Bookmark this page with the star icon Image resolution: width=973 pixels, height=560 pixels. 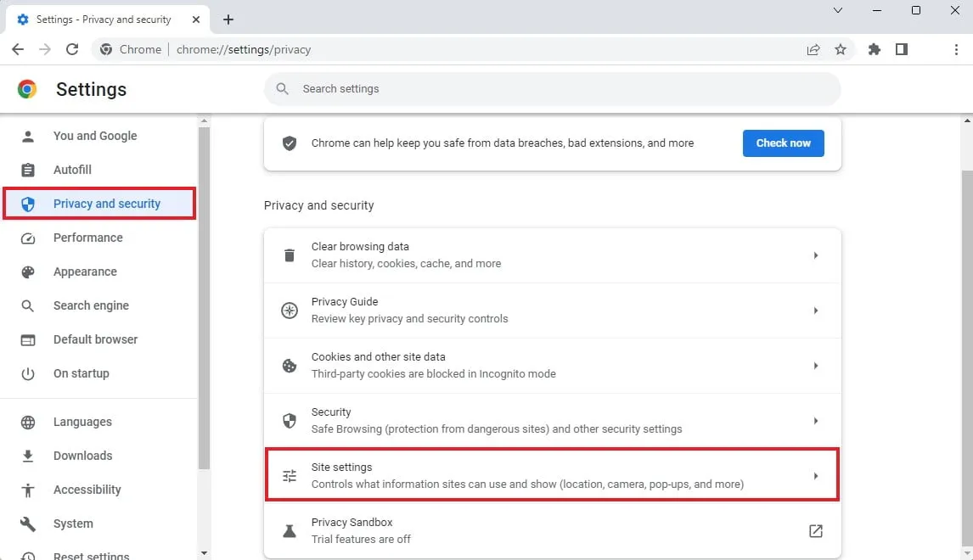tap(841, 49)
